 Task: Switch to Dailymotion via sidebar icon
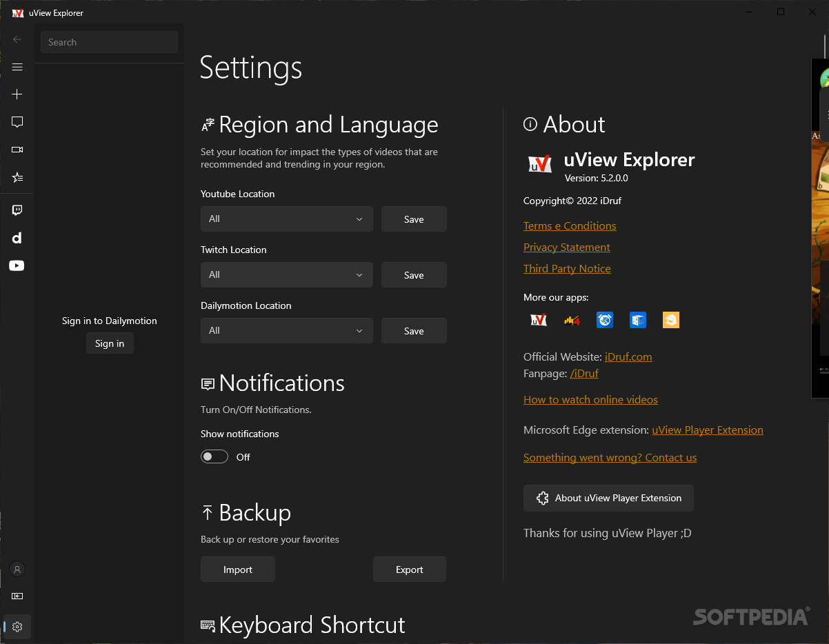click(x=17, y=238)
